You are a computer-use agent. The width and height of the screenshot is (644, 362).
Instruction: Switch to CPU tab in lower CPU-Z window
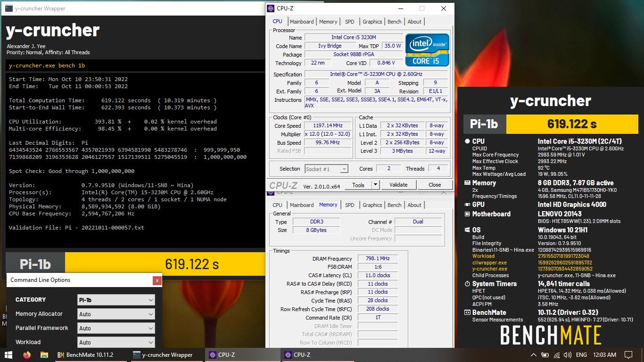coord(277,205)
